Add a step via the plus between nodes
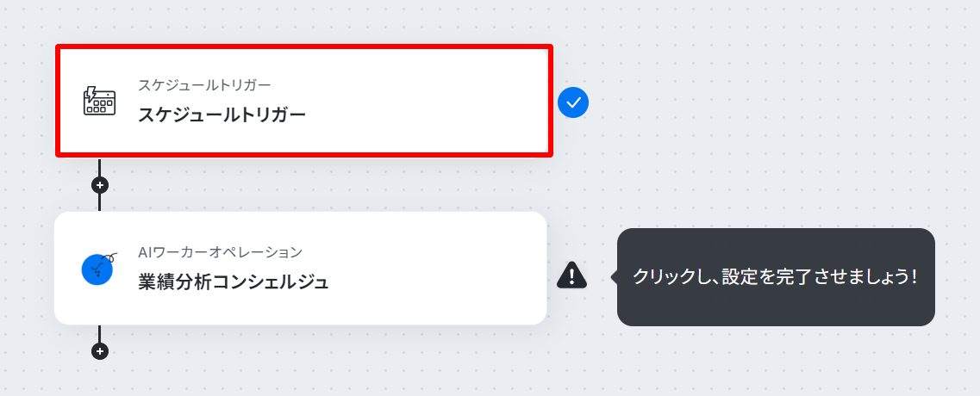 pos(99,185)
